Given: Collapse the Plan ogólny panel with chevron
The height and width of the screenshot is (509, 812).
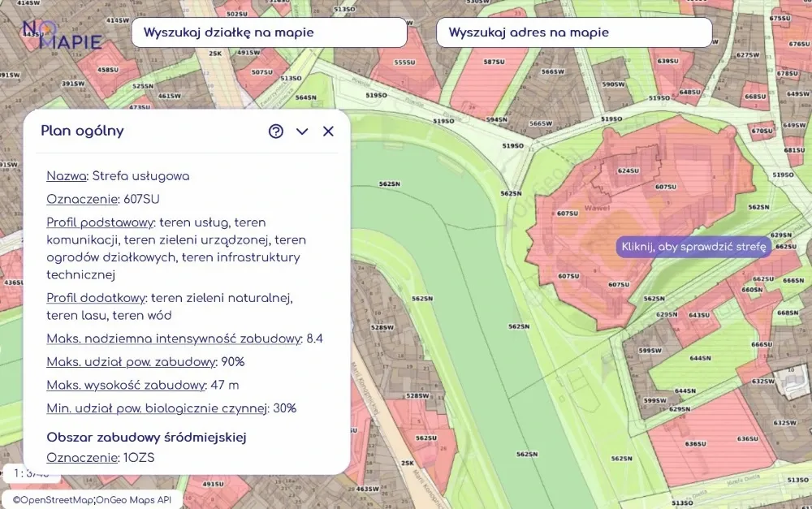Looking at the screenshot, I should point(302,132).
